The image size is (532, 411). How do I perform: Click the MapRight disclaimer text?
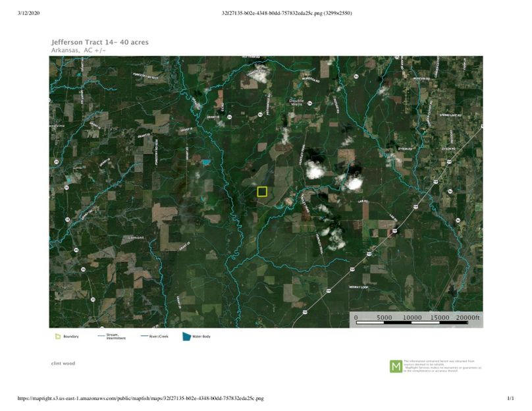coord(442,366)
